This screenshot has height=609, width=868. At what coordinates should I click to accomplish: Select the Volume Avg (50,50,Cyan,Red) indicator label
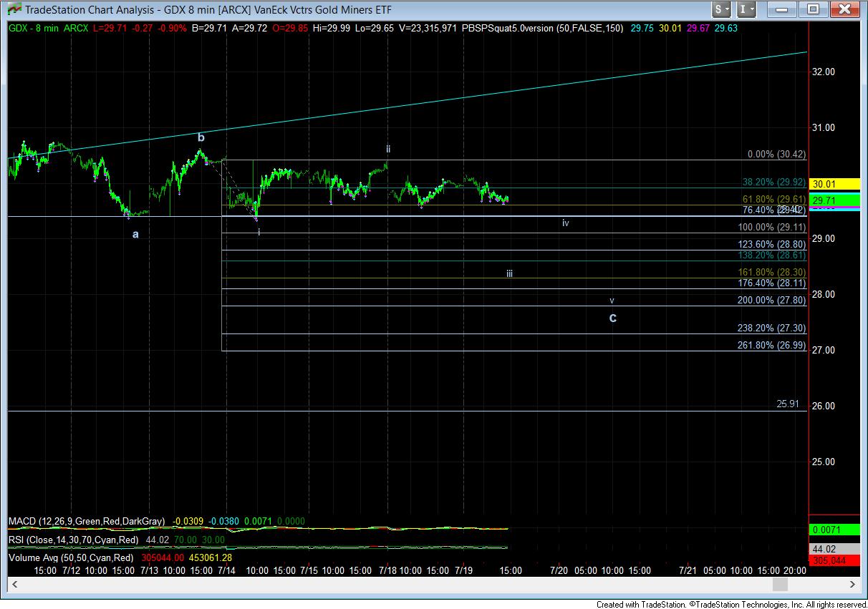71,557
